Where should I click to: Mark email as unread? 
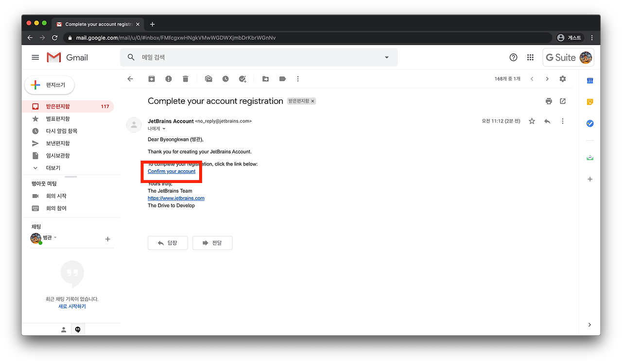point(208,79)
